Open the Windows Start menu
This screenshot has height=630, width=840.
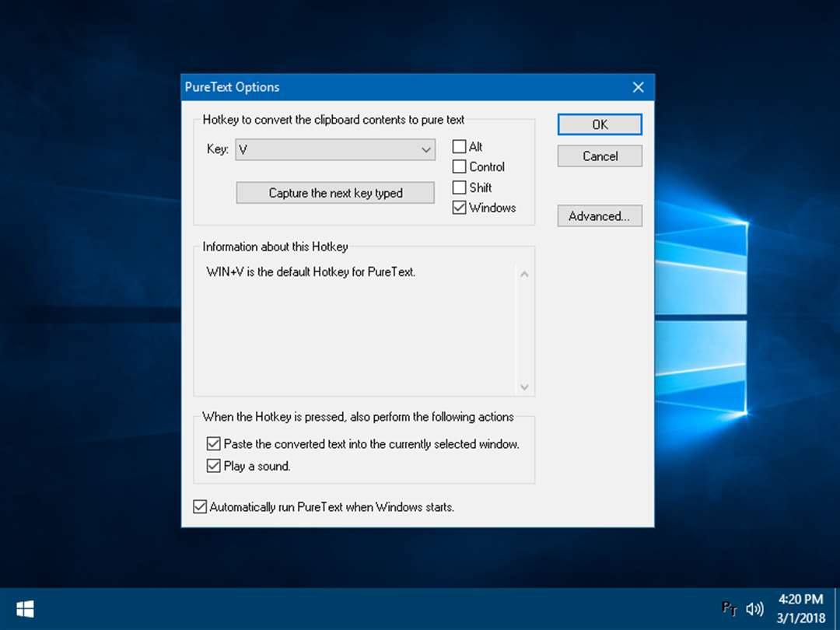(25, 609)
